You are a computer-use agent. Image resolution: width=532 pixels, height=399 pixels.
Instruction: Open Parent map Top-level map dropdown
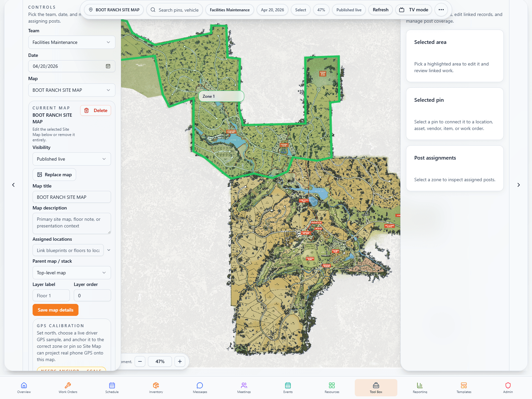pos(71,273)
